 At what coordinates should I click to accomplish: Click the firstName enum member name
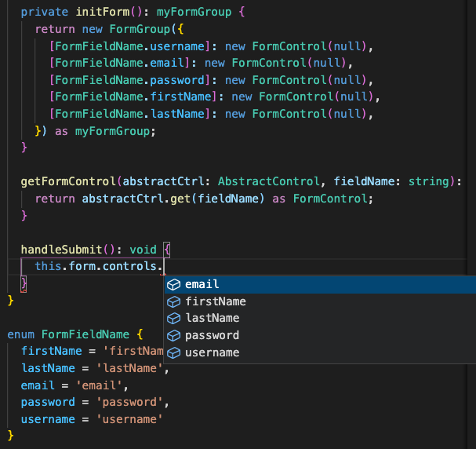(51, 351)
